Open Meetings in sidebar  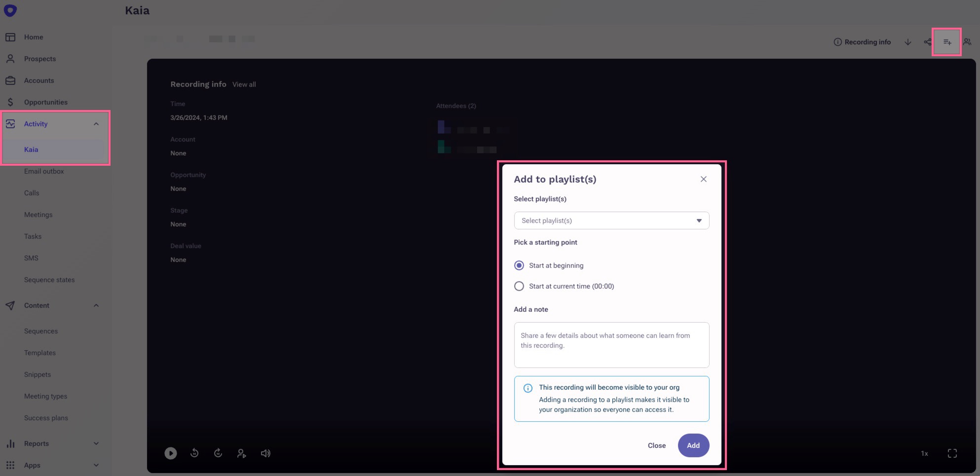pos(38,215)
